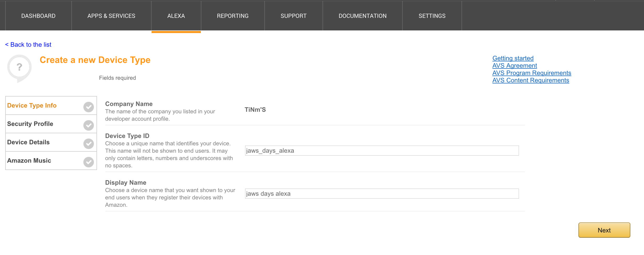Select the Amazon Music step

[x=51, y=161]
